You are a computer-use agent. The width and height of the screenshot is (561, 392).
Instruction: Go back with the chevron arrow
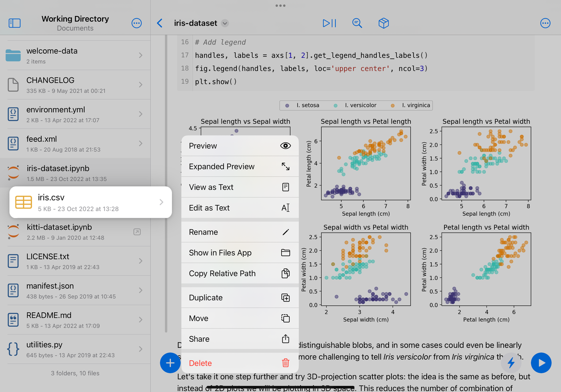160,23
